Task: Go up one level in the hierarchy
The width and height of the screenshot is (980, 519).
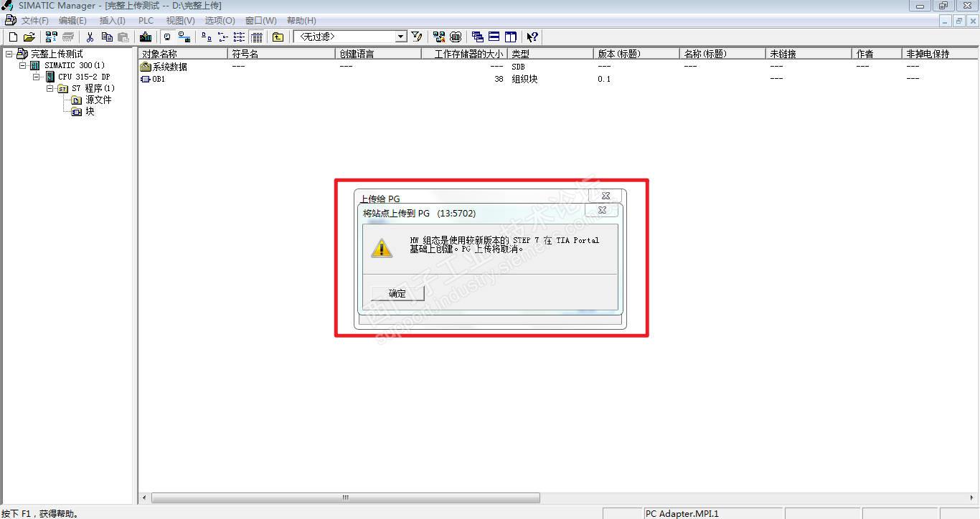Action: tap(278, 37)
